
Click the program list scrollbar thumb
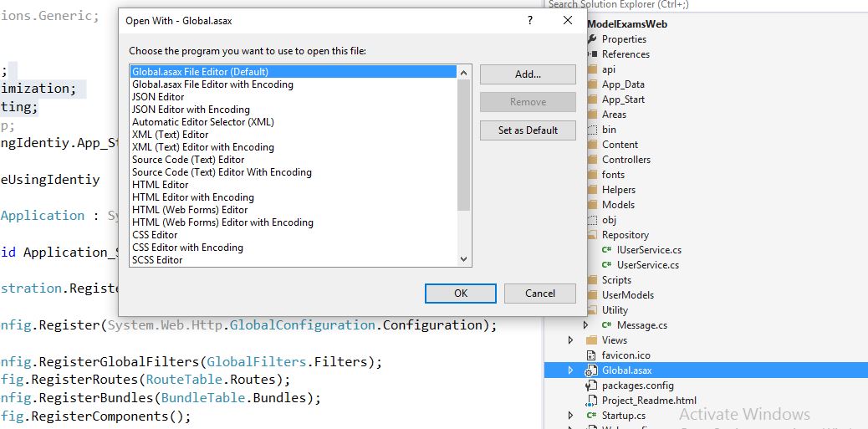pos(464,145)
